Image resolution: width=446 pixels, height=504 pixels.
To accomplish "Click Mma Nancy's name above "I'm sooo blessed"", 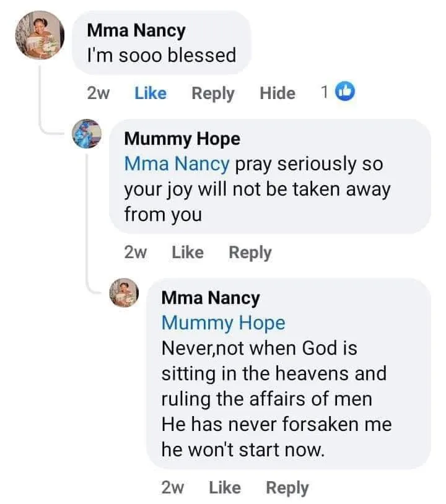I will point(136,30).
